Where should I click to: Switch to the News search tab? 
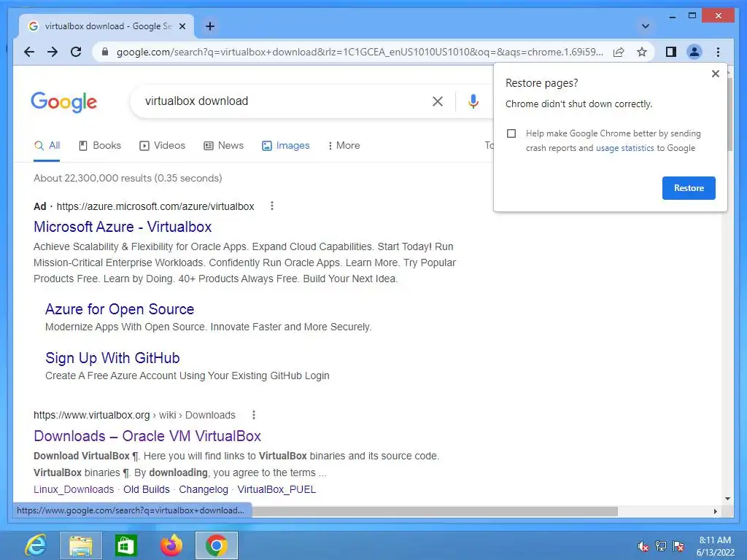(x=223, y=146)
